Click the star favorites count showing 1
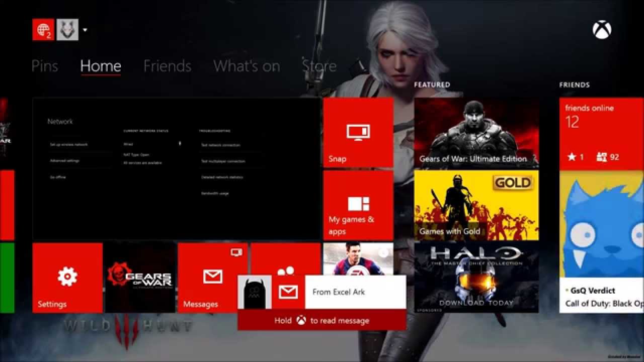The image size is (644, 362). pyautogui.click(x=576, y=157)
